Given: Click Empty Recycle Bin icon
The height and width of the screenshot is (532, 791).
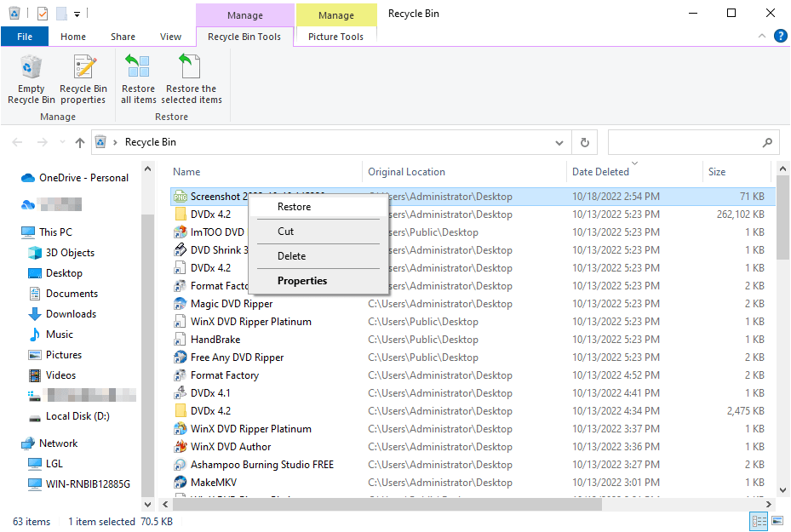Looking at the screenshot, I should point(31,79).
